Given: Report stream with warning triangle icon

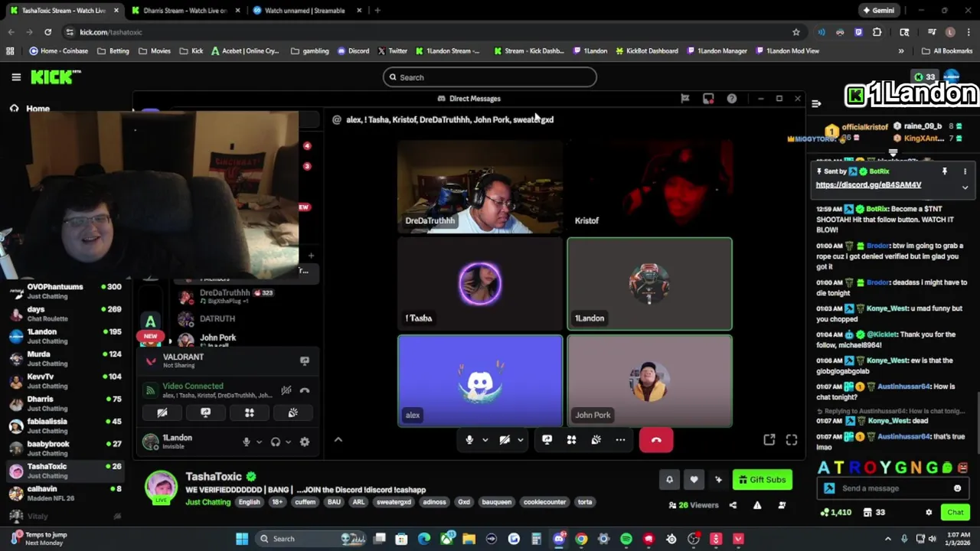Looking at the screenshot, I should [757, 505].
